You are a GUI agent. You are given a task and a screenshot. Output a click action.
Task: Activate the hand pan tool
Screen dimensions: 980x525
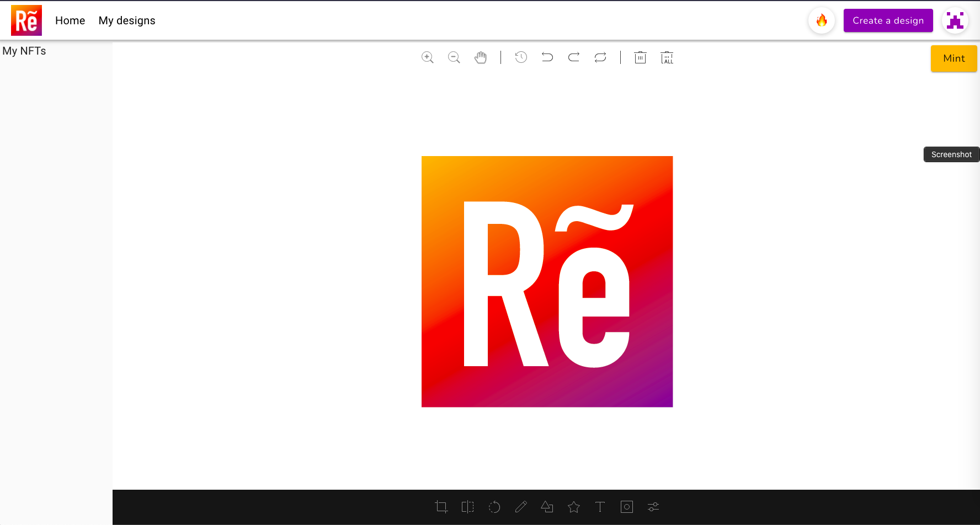point(481,57)
